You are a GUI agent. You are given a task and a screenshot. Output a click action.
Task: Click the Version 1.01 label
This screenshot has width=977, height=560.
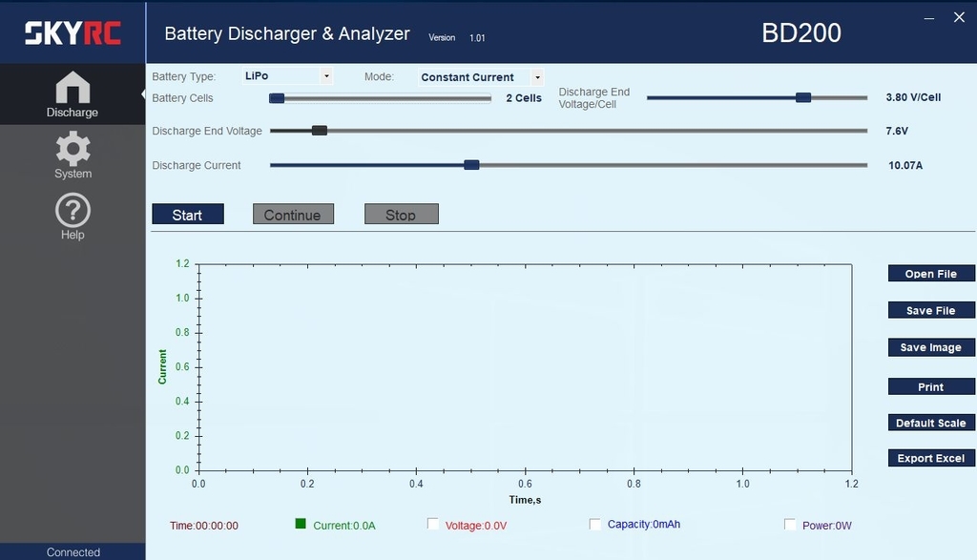tap(457, 37)
